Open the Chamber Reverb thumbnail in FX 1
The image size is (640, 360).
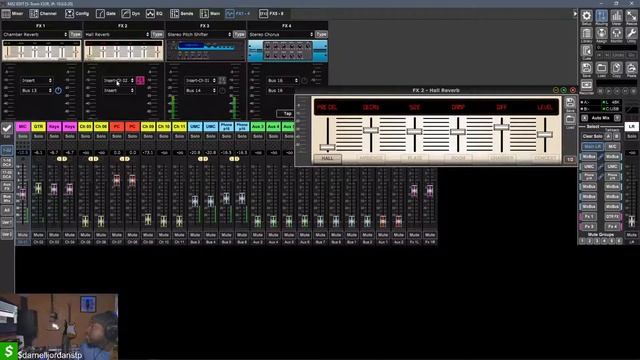click(x=42, y=51)
